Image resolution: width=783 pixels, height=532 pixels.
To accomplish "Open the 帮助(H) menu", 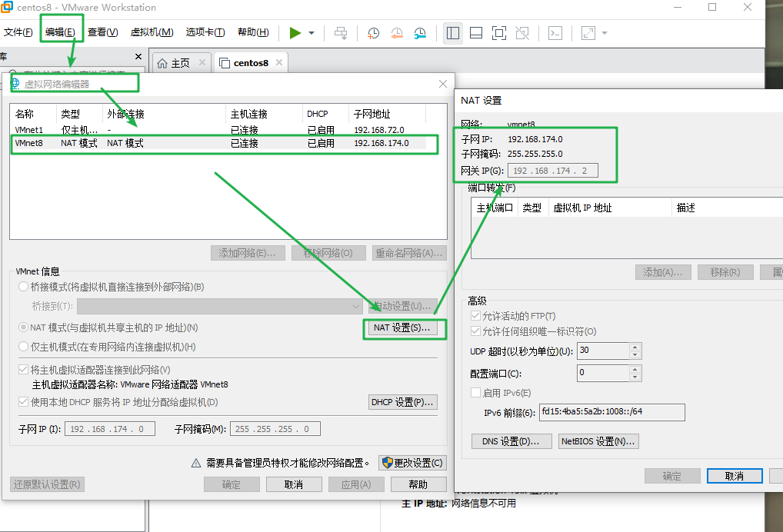I will tap(253, 32).
